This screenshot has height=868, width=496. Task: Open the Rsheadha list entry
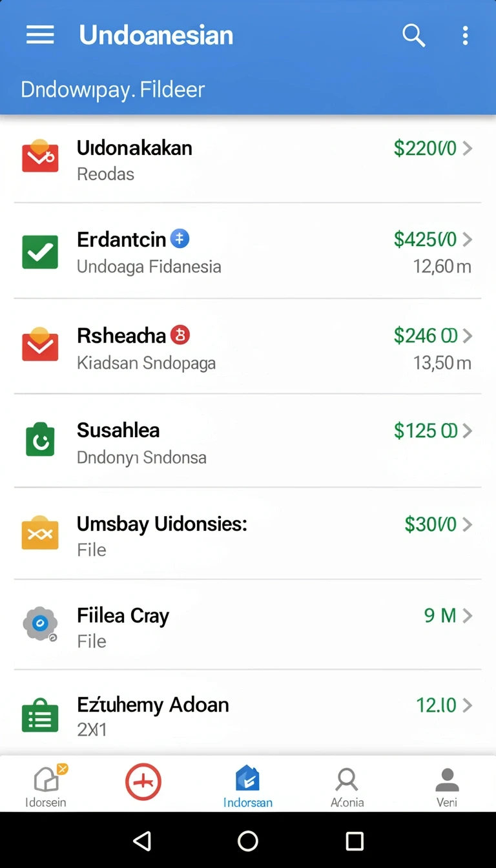point(248,346)
